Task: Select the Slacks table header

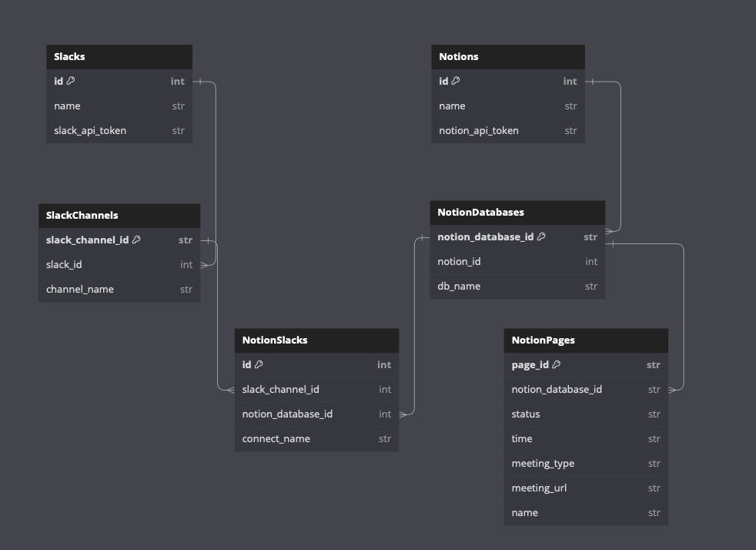Action: (x=119, y=57)
